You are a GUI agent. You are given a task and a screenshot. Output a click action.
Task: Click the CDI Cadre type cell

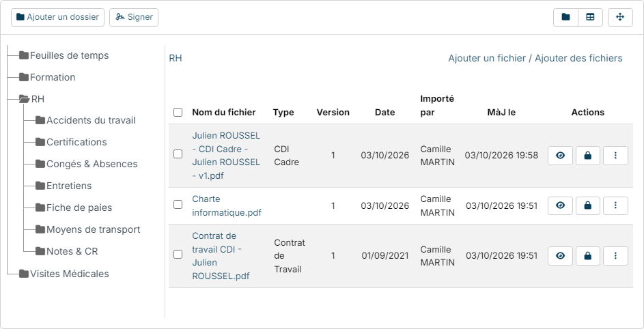coord(286,156)
